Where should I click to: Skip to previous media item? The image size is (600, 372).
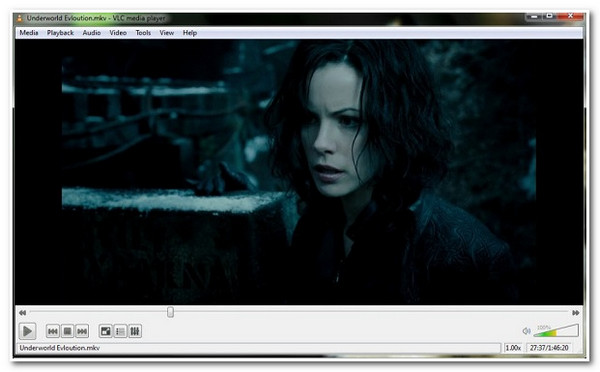[53, 331]
